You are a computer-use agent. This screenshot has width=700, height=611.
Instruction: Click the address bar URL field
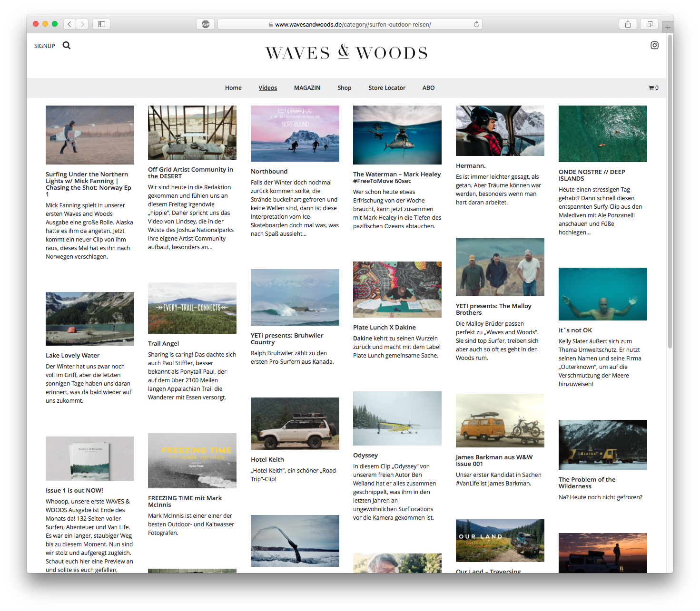pos(350,24)
